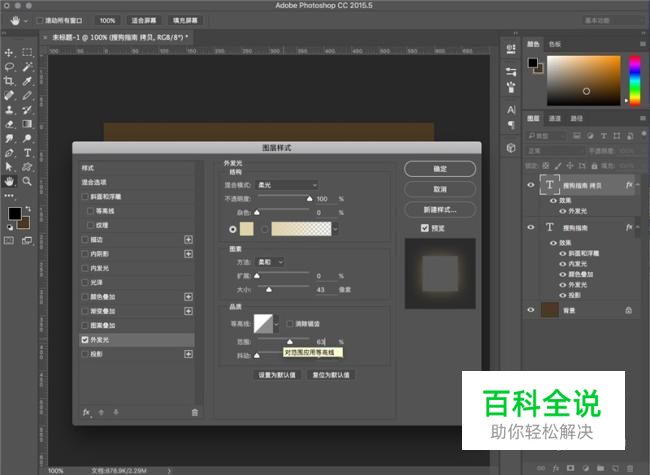Select the 样式 styles entry in dialog
The width and height of the screenshot is (650, 475).
[137, 168]
